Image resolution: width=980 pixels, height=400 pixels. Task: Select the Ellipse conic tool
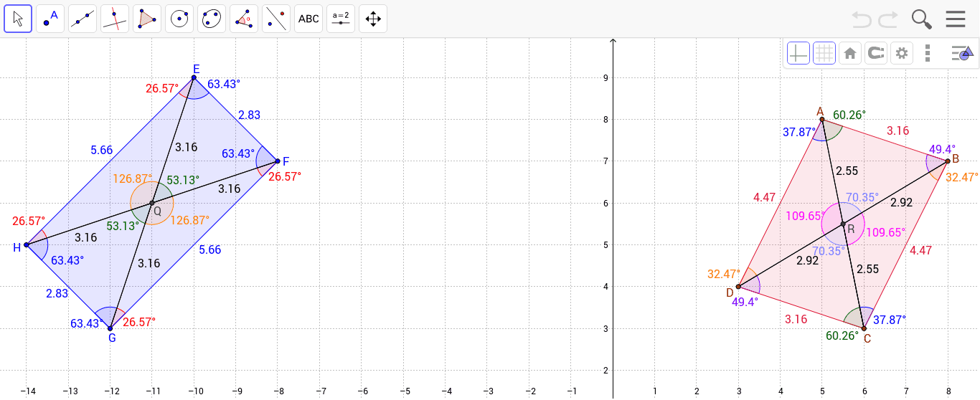click(x=212, y=19)
